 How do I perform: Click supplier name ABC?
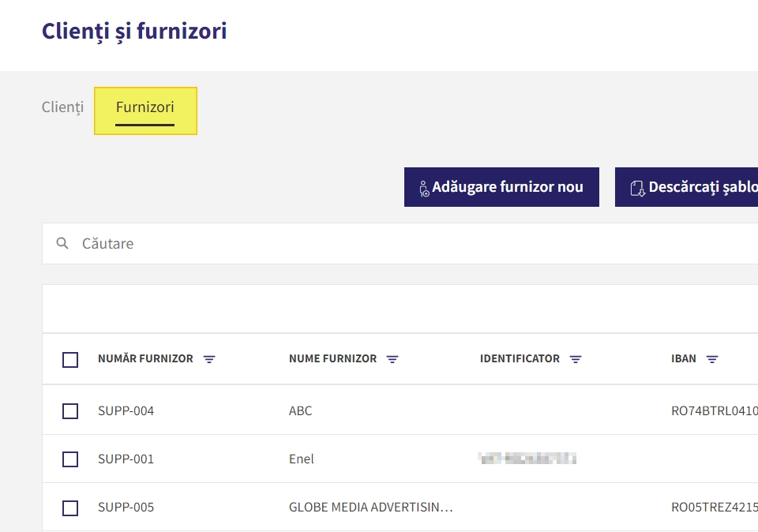[x=300, y=410]
